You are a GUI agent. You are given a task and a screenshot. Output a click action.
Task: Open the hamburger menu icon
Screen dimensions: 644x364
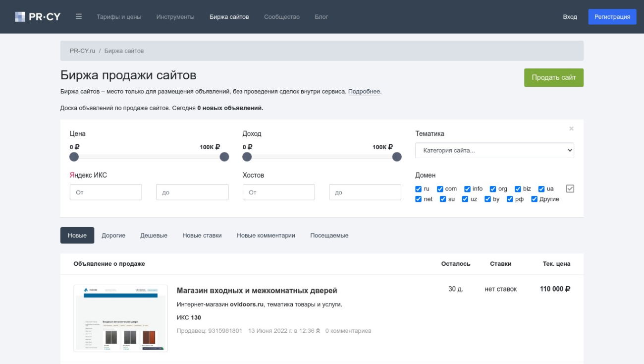point(79,16)
